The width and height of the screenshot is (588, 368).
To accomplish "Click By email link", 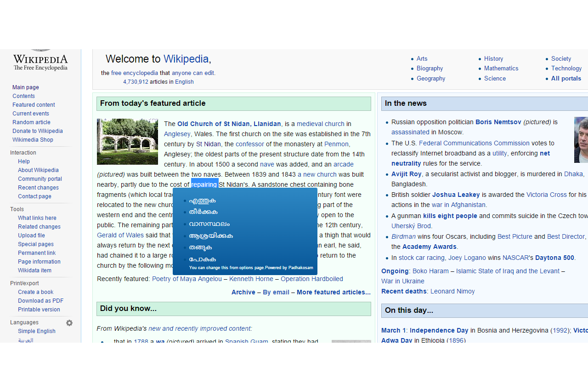I will 276,293.
